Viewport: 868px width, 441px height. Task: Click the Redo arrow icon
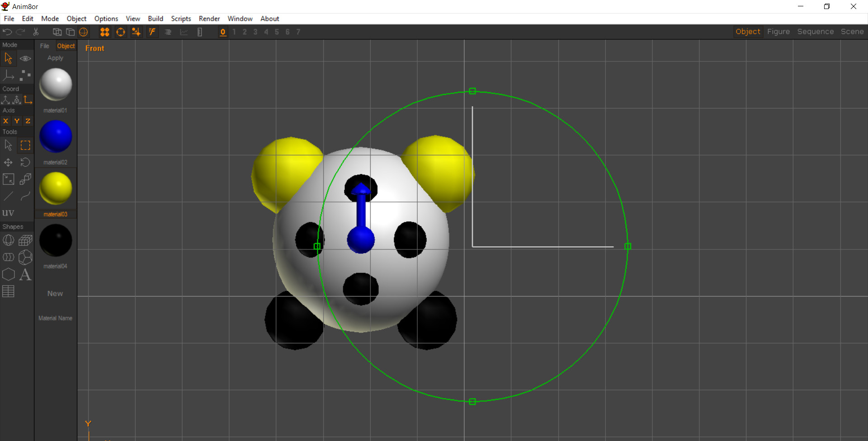(x=20, y=32)
